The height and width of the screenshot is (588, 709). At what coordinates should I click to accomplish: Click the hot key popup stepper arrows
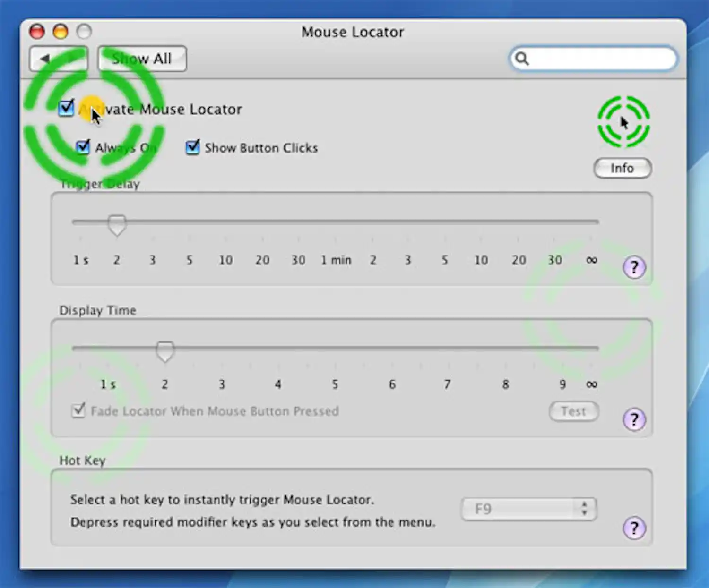(x=585, y=509)
